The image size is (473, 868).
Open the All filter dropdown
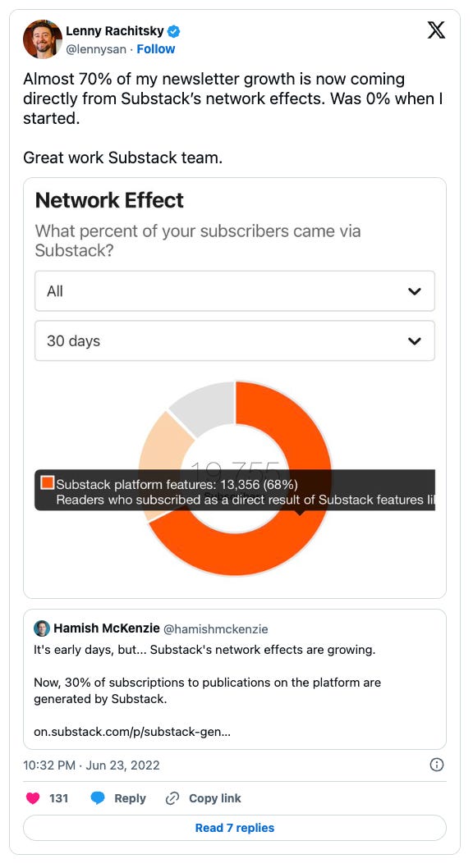[235, 291]
